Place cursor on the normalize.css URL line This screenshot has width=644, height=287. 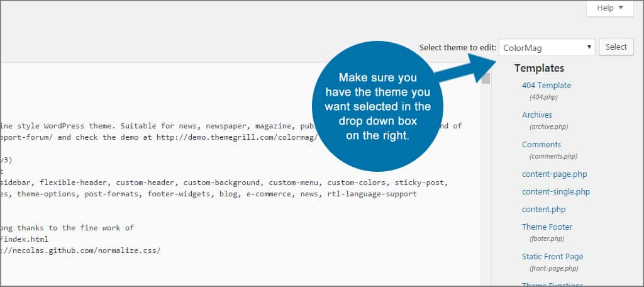click(x=82, y=250)
